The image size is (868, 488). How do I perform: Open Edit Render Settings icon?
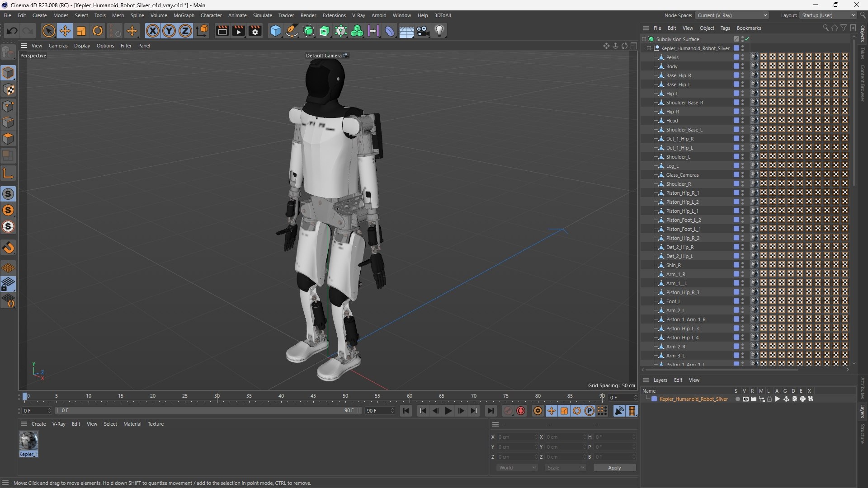click(x=255, y=31)
